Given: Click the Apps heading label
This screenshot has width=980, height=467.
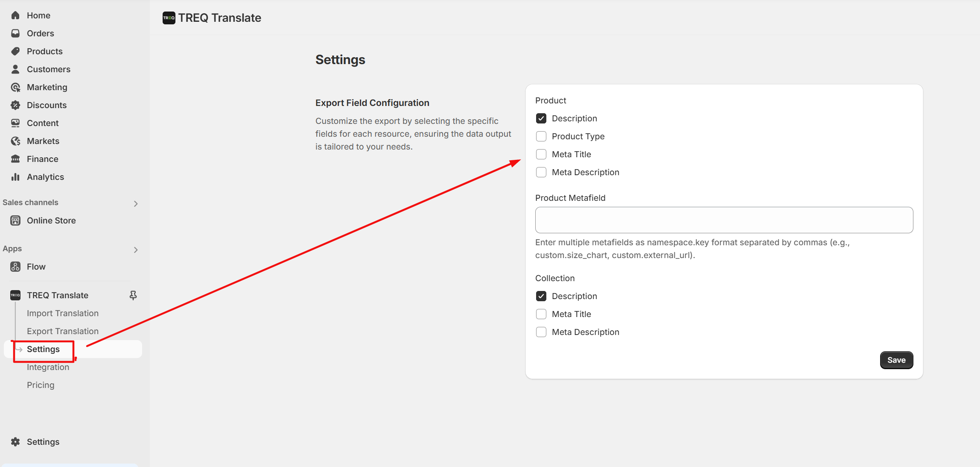Looking at the screenshot, I should (12, 249).
